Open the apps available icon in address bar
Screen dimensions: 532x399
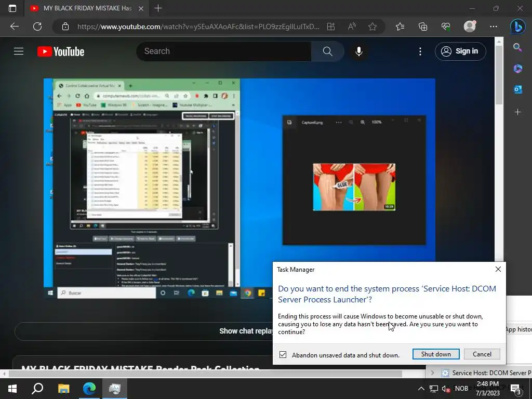coord(331,26)
